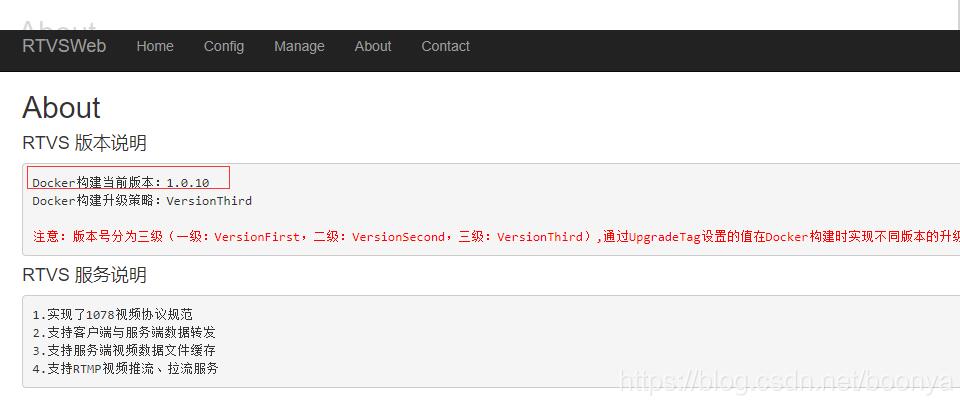Open the Manage menu item
960x405 pixels.
(299, 46)
